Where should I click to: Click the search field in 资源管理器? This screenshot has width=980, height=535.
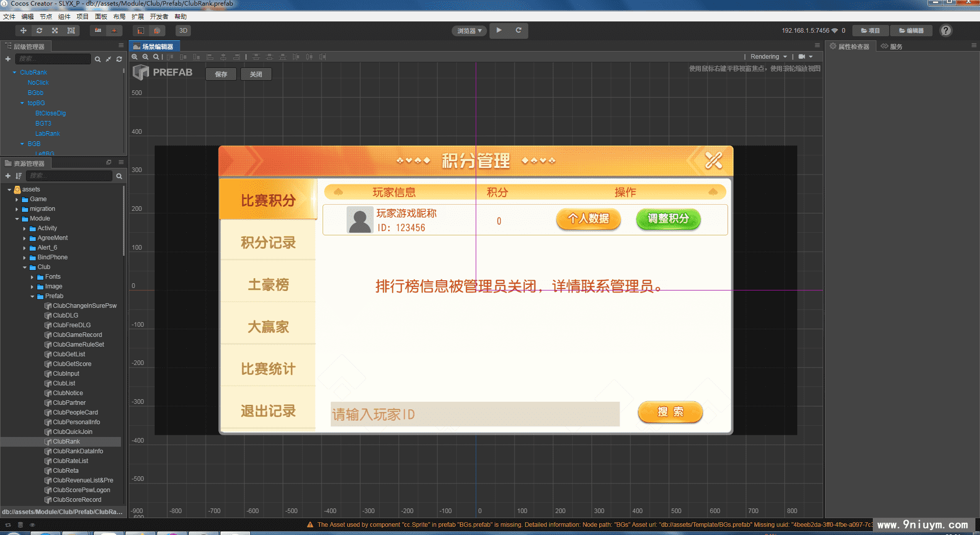69,176
